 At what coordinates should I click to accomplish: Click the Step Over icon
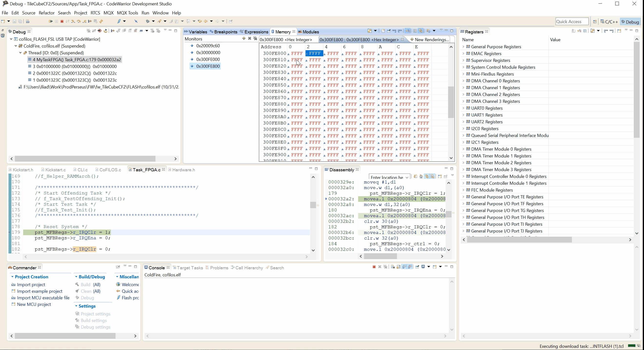[79, 21]
